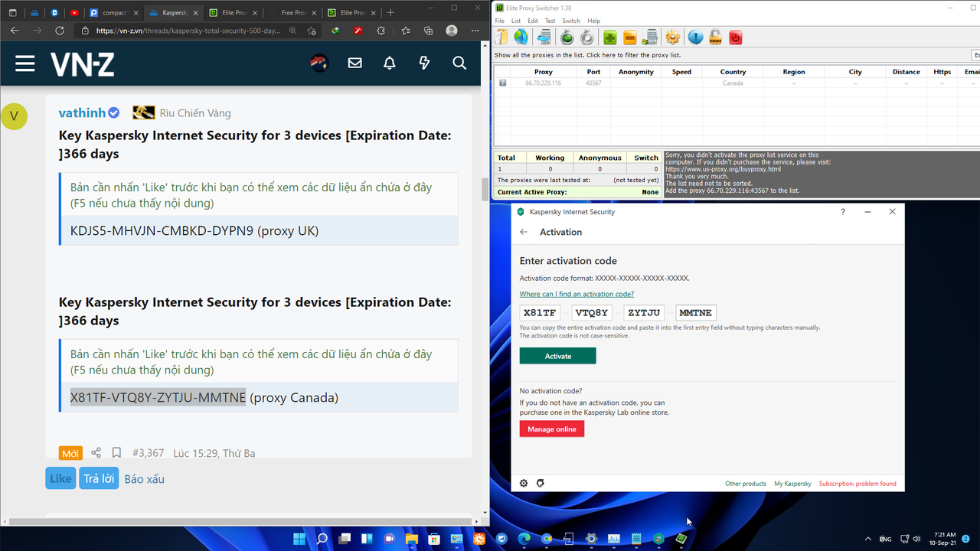Click the first activation code field showing X81TF
The image size is (980, 551).
[x=539, y=312]
